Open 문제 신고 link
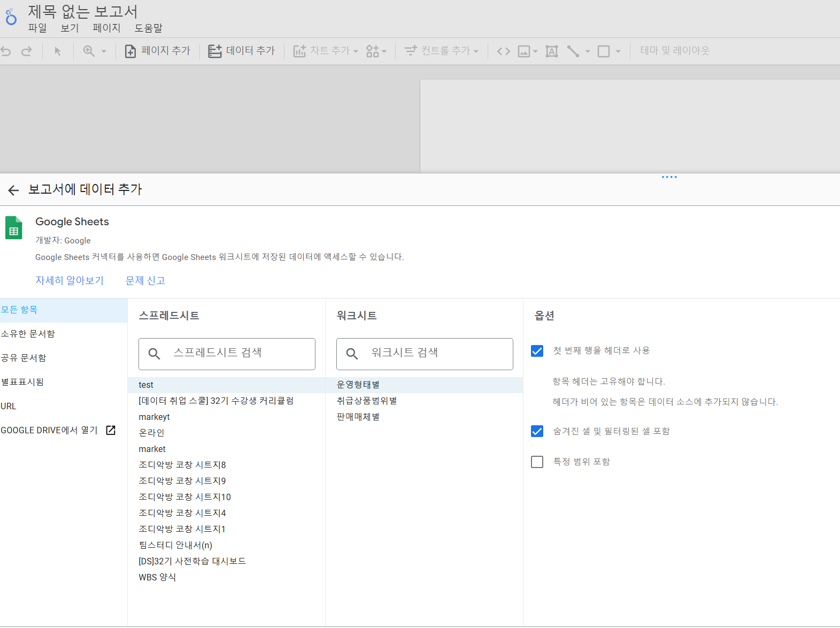Screen dimensions: 840x628 pyautogui.click(x=145, y=280)
